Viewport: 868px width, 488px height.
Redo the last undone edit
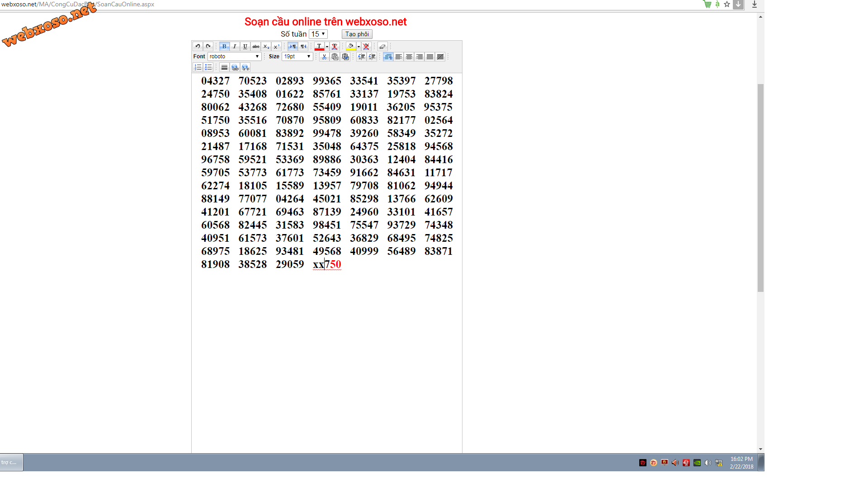click(x=208, y=47)
